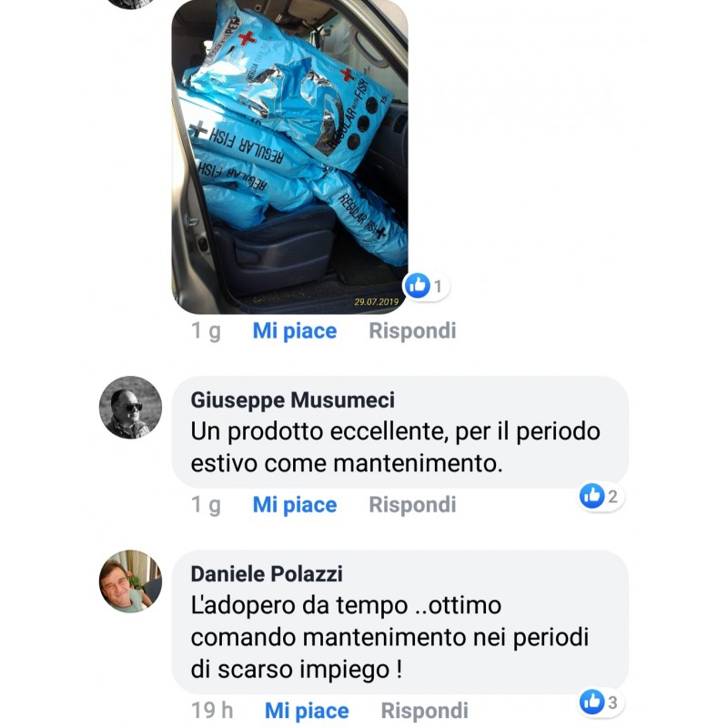Click the 1 g timestamp under the photo

[x=207, y=331]
